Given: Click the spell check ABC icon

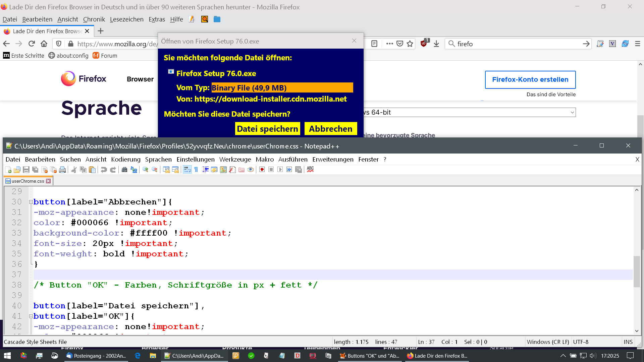Looking at the screenshot, I should coord(310,170).
